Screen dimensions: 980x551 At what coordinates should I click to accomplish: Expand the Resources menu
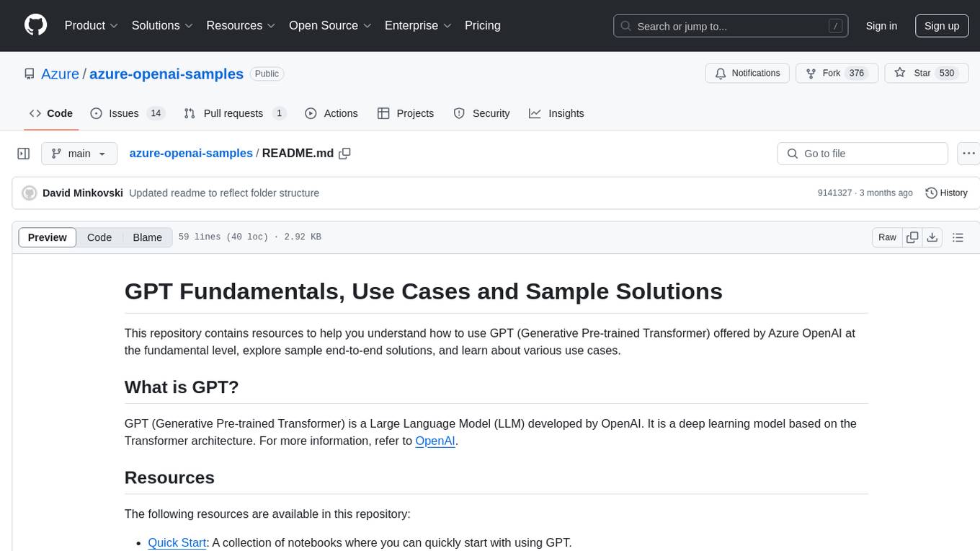pyautogui.click(x=241, y=25)
